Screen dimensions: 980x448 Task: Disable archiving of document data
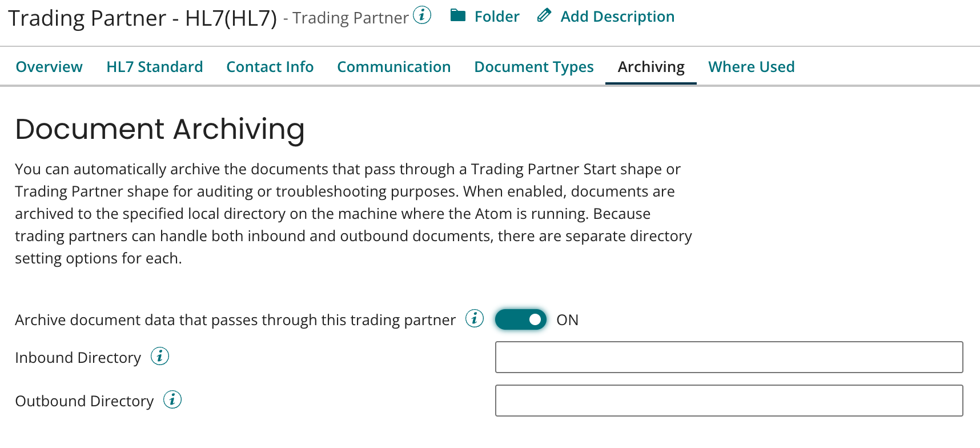[x=520, y=319]
